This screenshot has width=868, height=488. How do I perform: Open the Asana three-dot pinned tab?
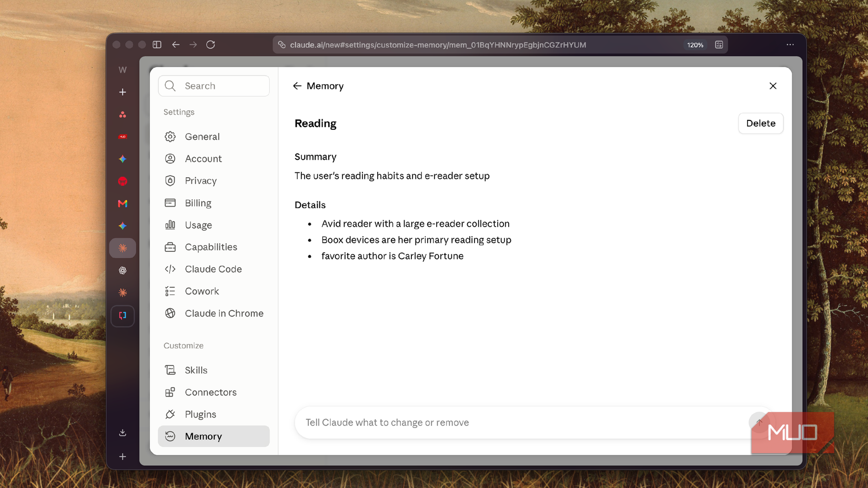click(x=123, y=115)
